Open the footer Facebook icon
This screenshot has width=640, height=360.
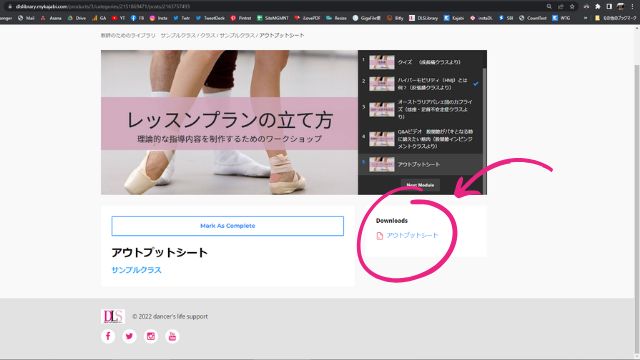click(x=108, y=336)
